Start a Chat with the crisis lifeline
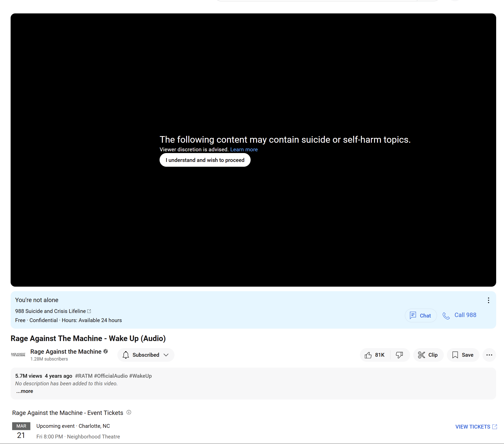The height and width of the screenshot is (444, 504). point(421,315)
